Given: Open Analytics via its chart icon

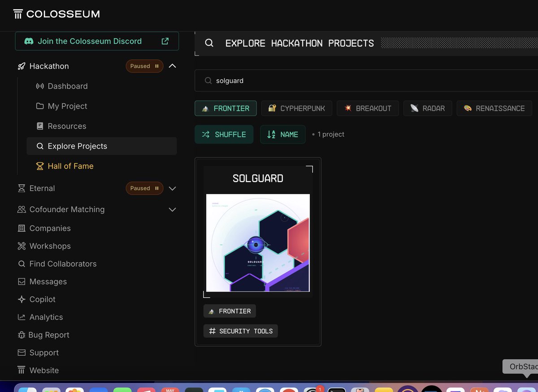Looking at the screenshot, I should (x=22, y=317).
